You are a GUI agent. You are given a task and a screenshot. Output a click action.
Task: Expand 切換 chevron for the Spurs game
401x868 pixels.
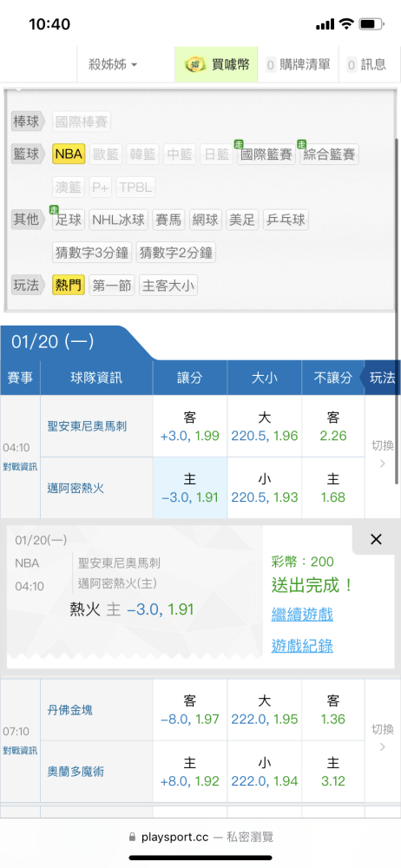(x=382, y=453)
